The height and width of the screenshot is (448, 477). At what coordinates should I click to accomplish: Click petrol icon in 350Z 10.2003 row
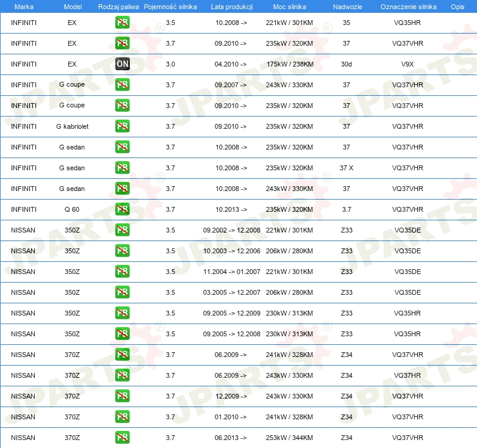pos(123,251)
